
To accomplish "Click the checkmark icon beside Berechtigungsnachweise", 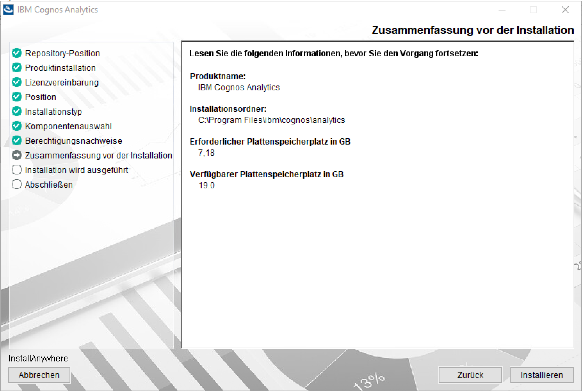I will (16, 141).
